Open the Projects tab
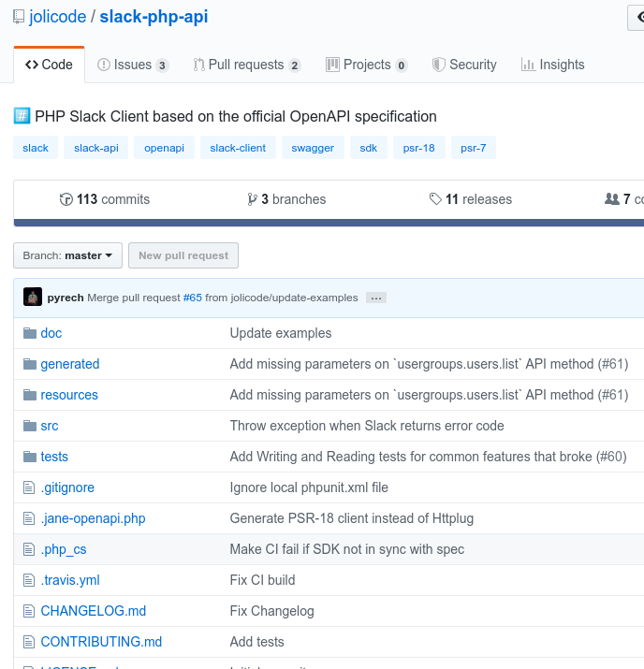Image resolution: width=644 pixels, height=669 pixels. pyautogui.click(x=367, y=65)
